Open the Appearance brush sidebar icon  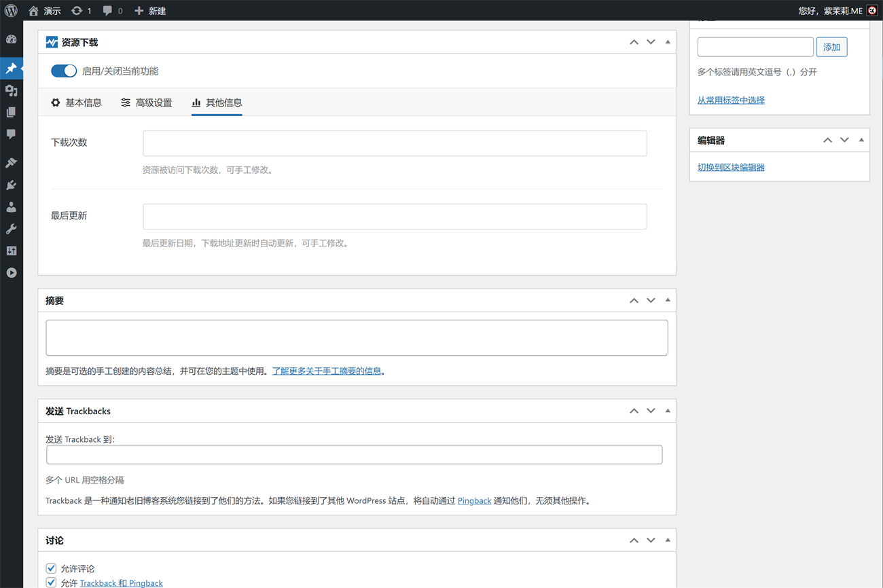coord(12,163)
